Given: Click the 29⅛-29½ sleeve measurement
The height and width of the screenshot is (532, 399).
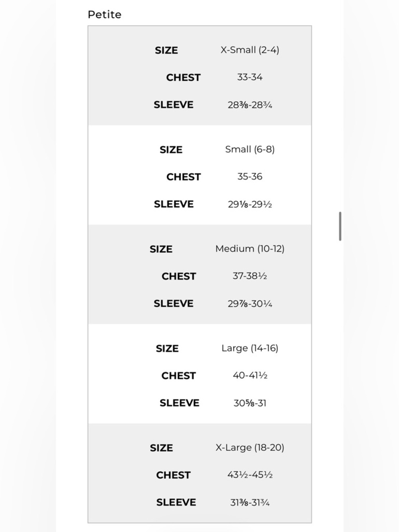Looking at the screenshot, I should pos(250,204).
